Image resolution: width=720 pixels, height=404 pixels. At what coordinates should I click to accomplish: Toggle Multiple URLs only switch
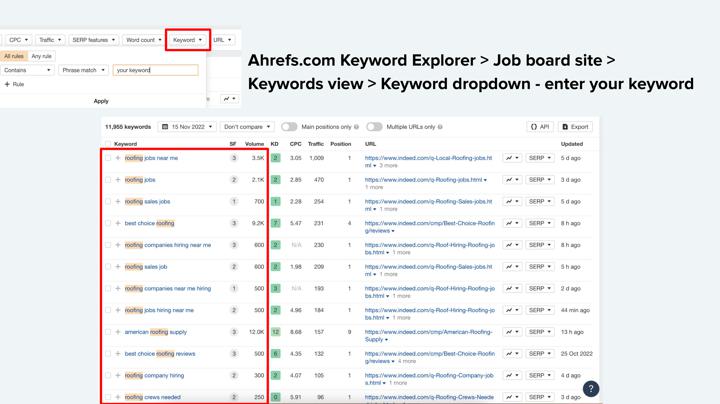pos(374,127)
